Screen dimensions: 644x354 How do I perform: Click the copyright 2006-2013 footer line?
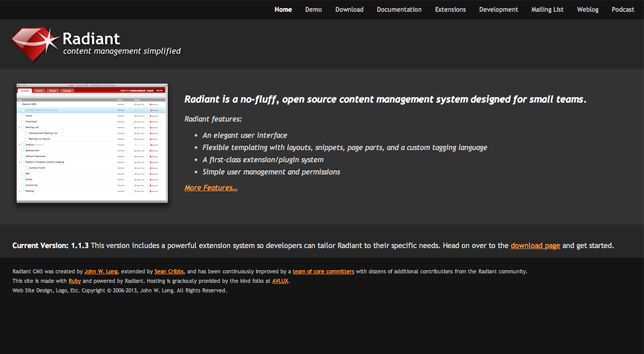(x=120, y=290)
